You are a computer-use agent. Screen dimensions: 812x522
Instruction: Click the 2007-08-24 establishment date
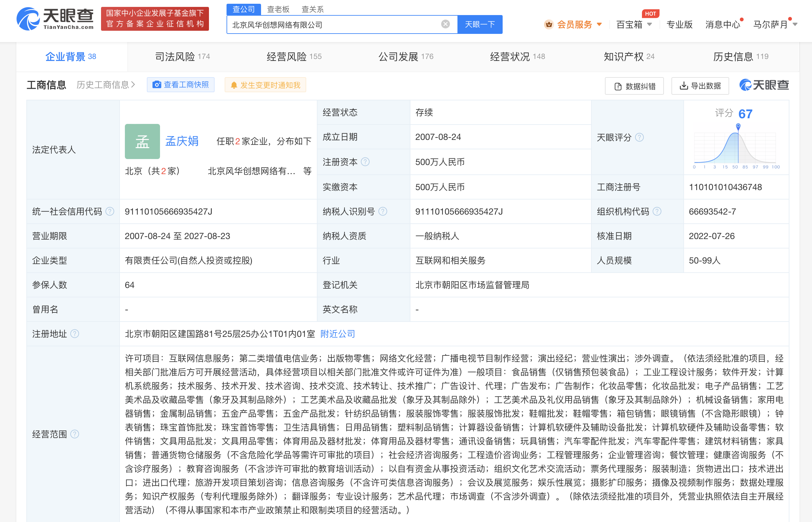[438, 137]
